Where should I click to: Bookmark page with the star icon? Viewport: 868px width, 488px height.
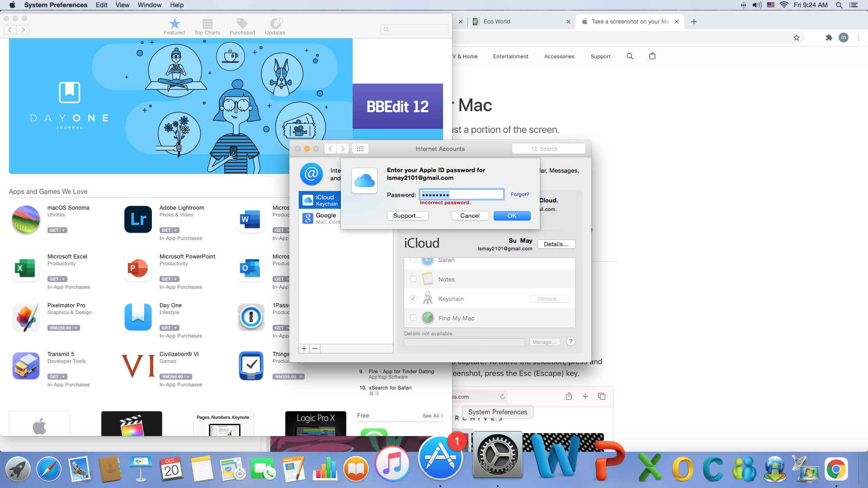(797, 38)
